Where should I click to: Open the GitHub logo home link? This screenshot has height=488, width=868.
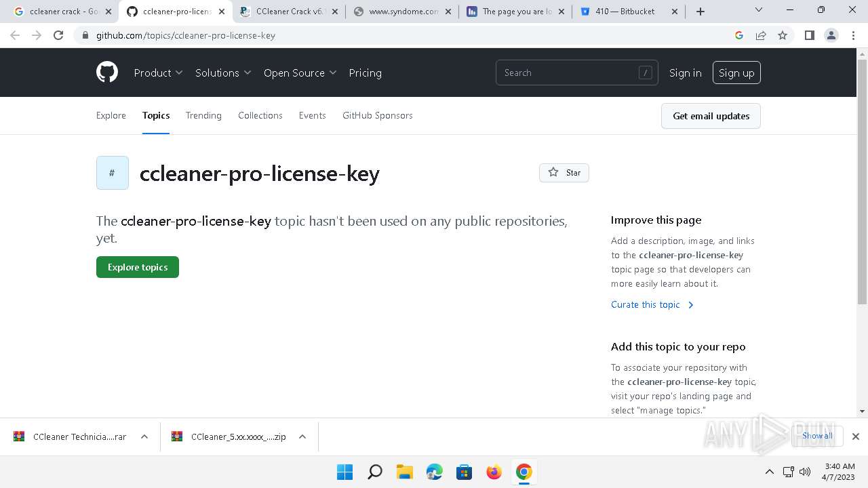pos(107,73)
